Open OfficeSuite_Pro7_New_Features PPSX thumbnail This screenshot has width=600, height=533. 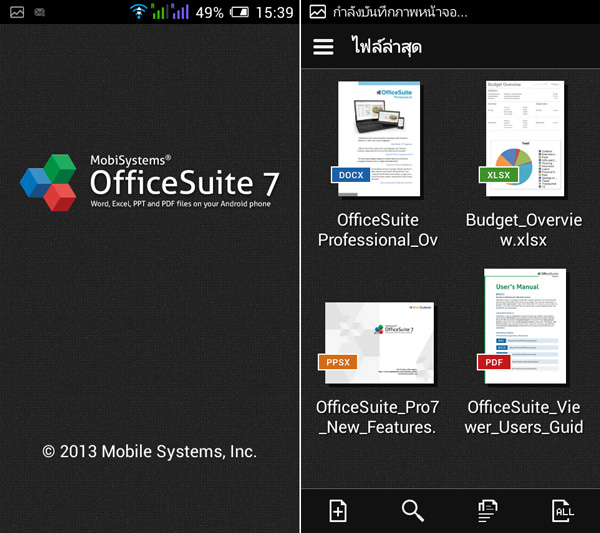click(x=380, y=343)
